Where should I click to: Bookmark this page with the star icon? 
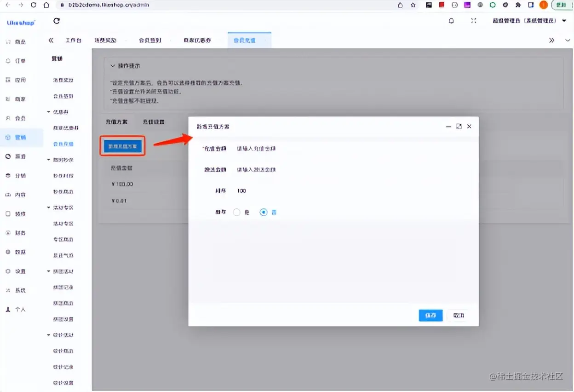413,5
